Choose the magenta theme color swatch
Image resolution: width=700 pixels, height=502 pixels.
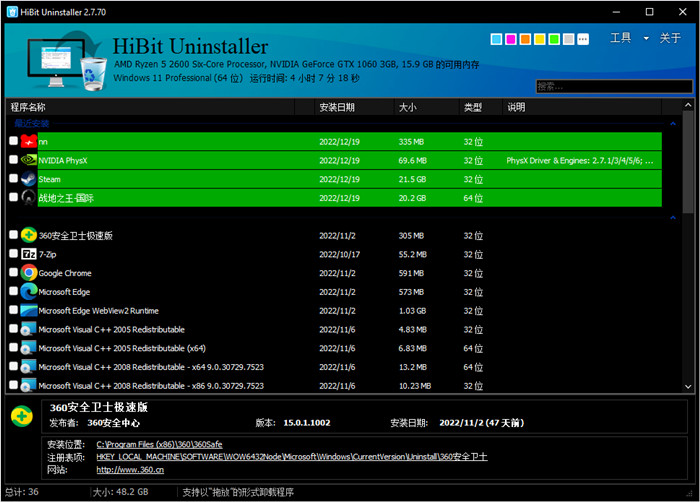[x=511, y=39]
